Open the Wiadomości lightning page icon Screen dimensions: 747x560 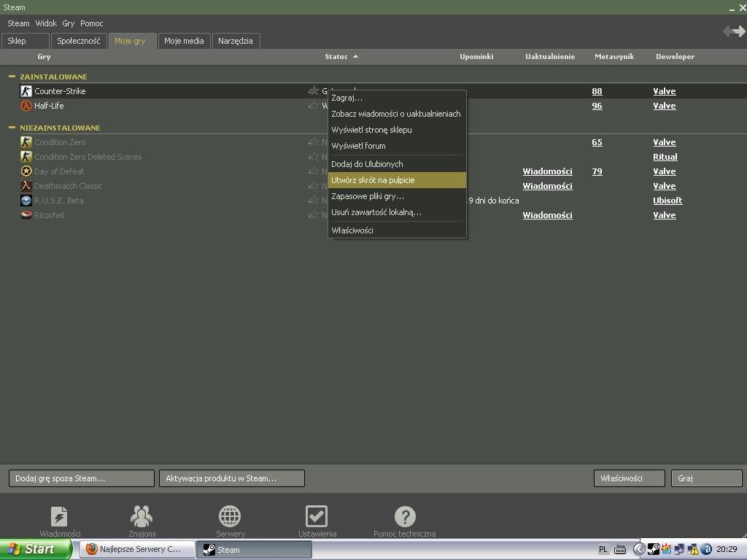(59, 516)
